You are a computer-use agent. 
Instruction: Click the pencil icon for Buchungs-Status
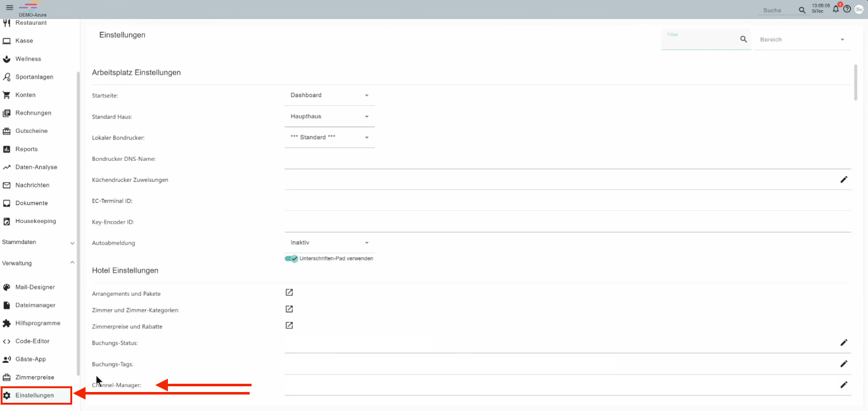pos(843,343)
